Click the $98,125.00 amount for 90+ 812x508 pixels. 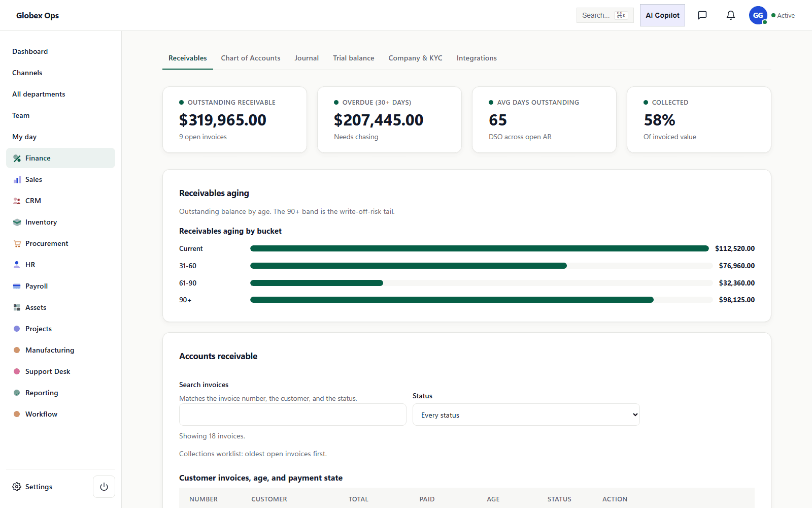tap(737, 300)
